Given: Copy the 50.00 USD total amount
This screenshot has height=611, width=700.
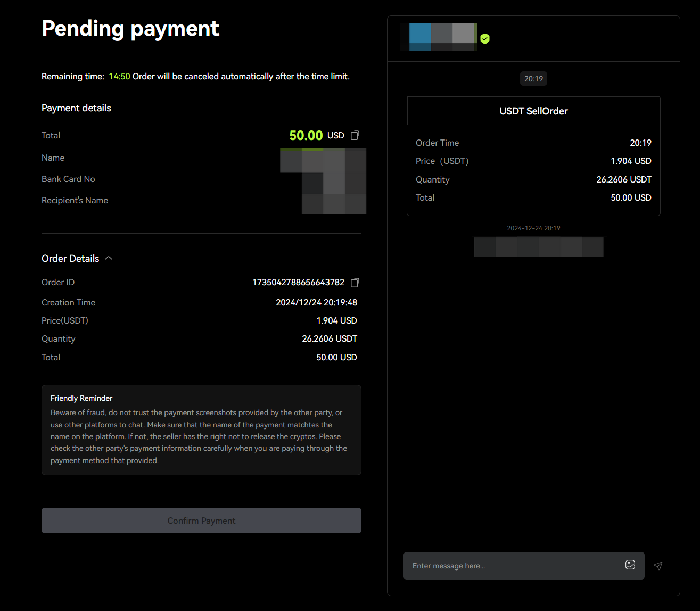Looking at the screenshot, I should 355,136.
